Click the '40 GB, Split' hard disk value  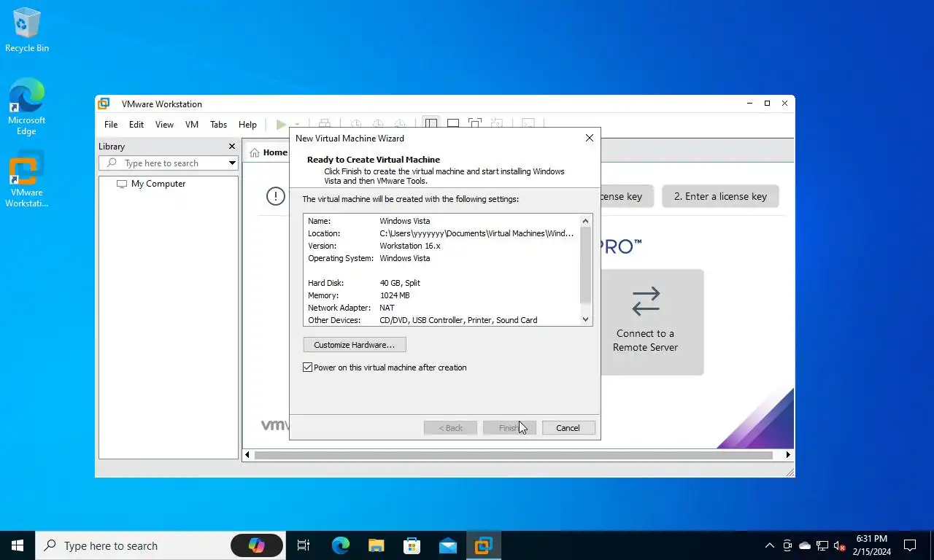(400, 283)
